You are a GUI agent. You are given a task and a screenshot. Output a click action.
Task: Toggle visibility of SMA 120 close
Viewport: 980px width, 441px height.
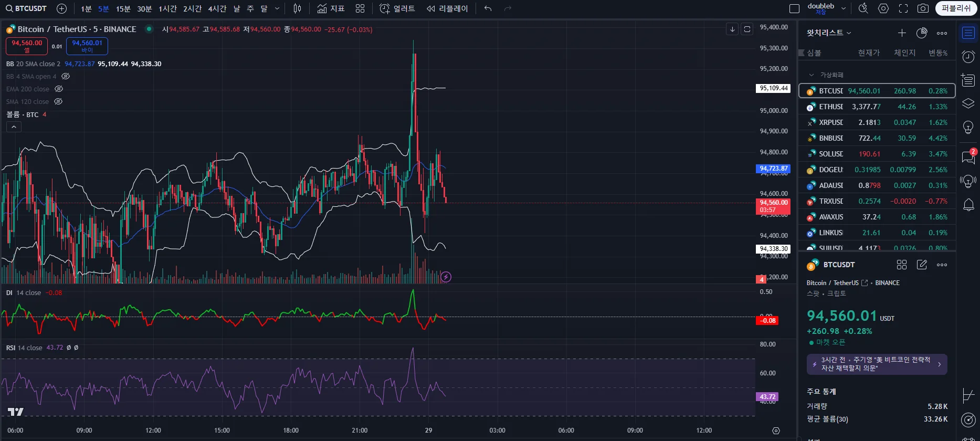click(x=58, y=102)
